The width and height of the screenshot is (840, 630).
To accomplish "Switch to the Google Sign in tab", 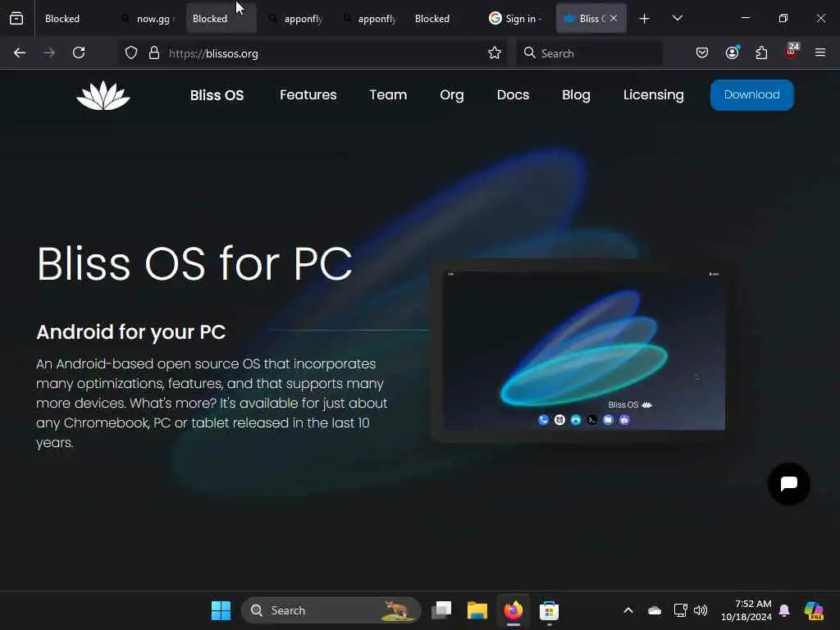I will [x=518, y=19].
